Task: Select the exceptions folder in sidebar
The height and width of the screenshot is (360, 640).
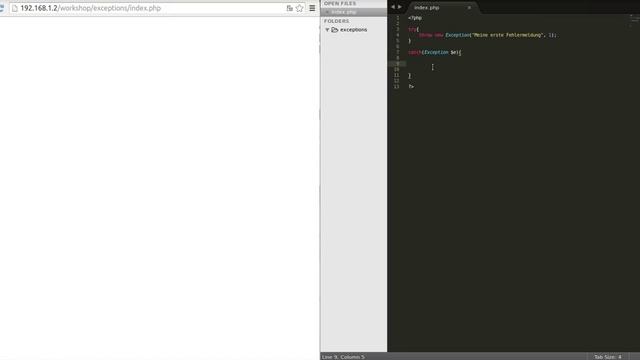Action: tap(353, 30)
